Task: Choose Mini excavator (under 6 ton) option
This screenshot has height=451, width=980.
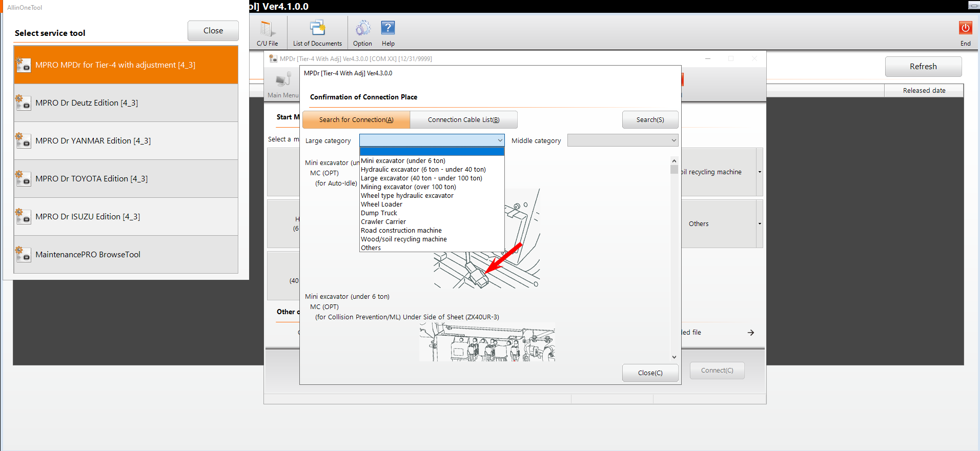Action: 432,161
